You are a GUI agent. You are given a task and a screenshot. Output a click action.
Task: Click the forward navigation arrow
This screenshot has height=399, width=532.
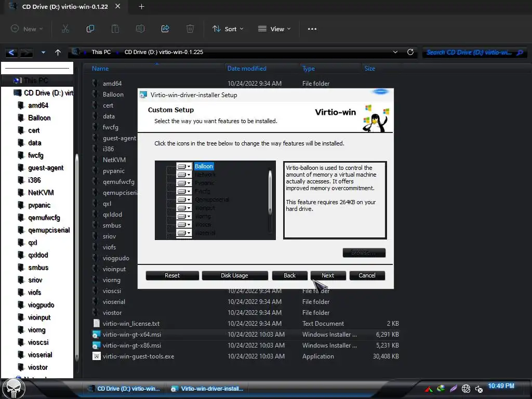click(x=26, y=52)
